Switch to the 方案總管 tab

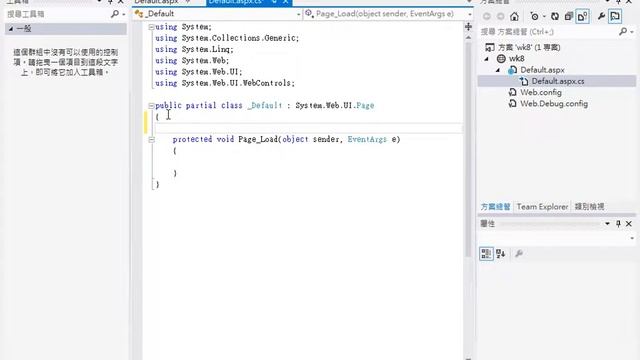[x=495, y=207]
